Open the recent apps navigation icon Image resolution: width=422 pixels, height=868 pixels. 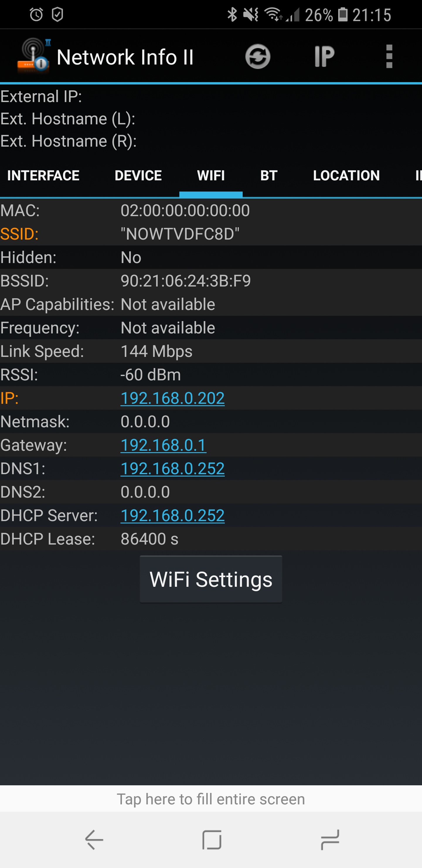[x=330, y=840]
